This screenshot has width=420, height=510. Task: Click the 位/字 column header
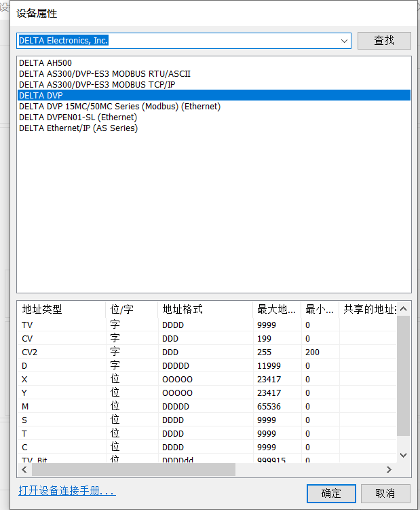132,309
